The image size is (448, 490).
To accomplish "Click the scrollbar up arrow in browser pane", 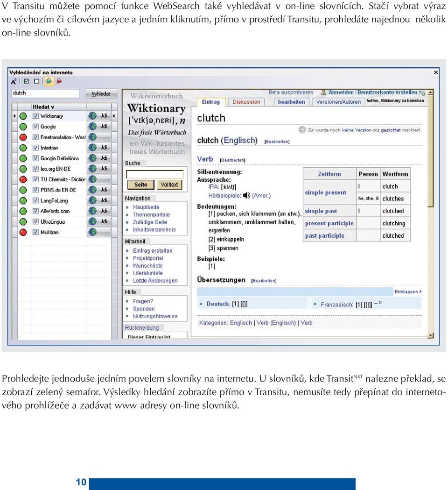I will coord(431,92).
